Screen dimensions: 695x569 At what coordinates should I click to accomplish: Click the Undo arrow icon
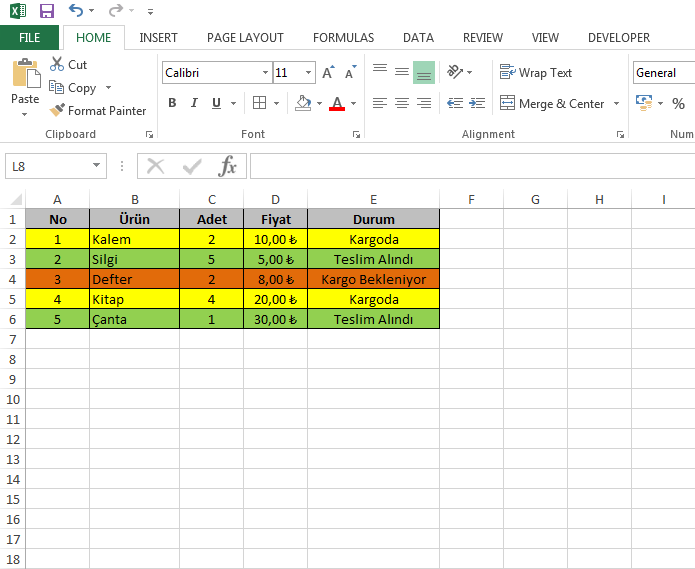[x=76, y=11]
